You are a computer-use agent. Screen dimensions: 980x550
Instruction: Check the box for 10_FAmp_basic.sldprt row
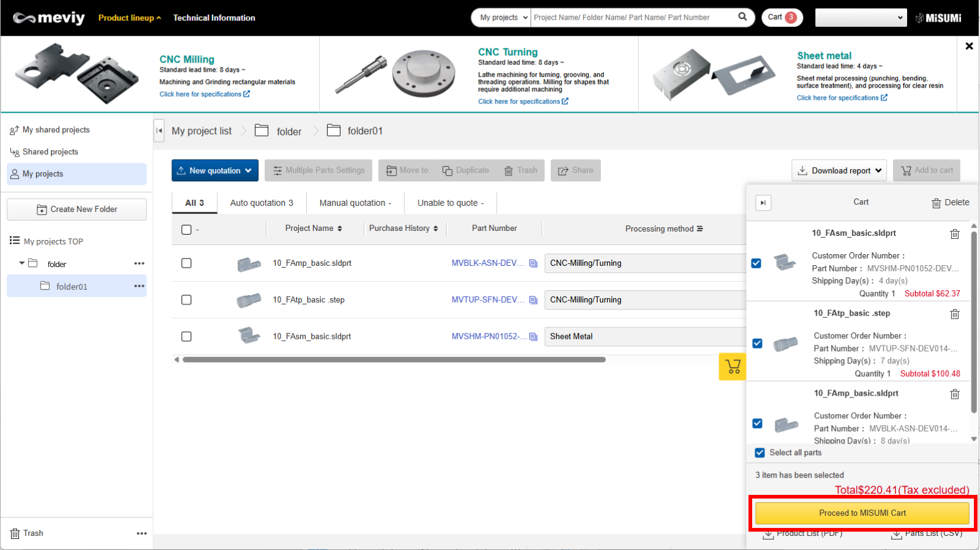tap(187, 263)
